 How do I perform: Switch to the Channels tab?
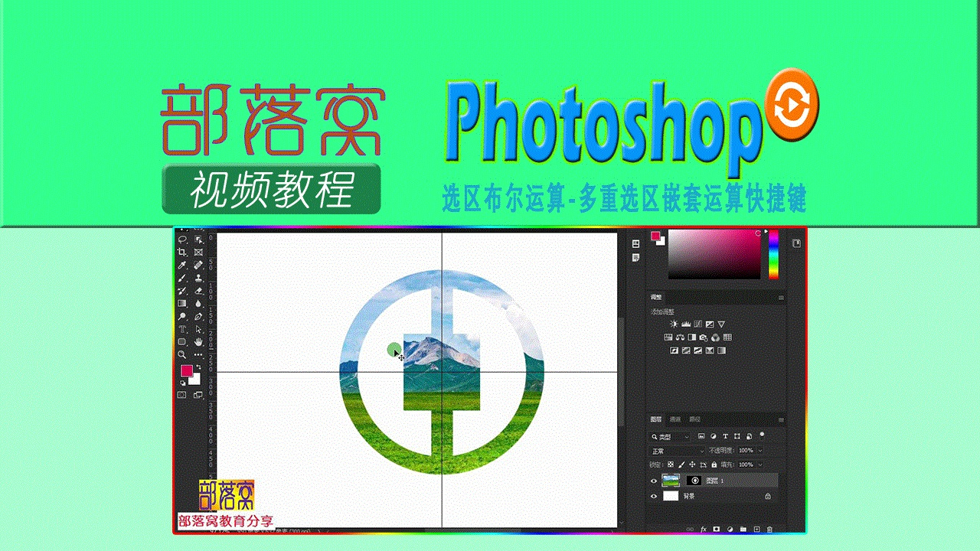click(675, 419)
